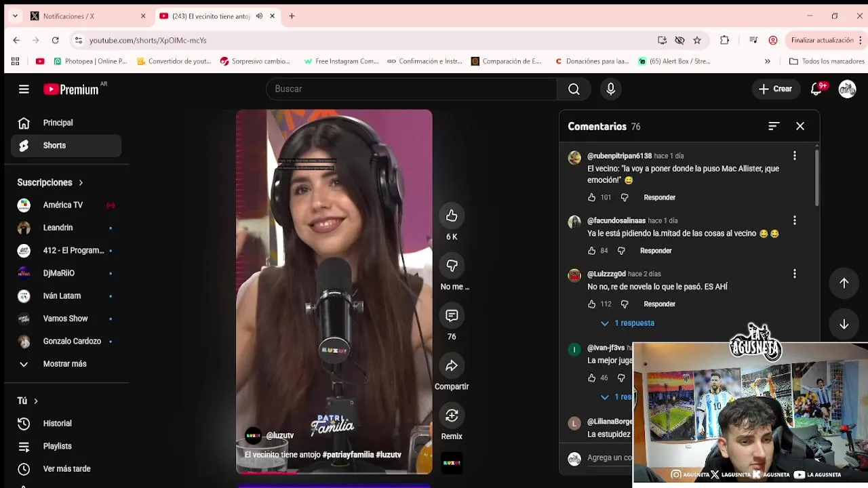Open Leandrin subscription
This screenshot has width=868, height=488.
[66, 228]
